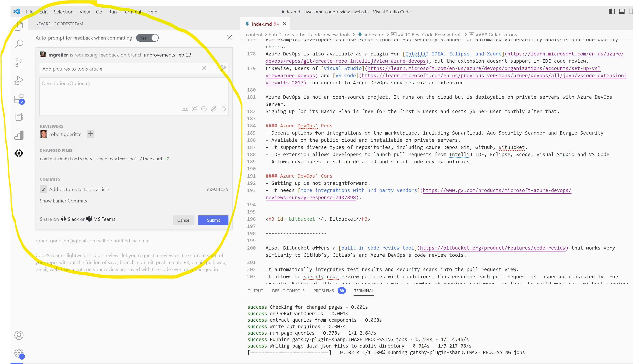
Task: Cancel the feedback request form
Action: pos(183,220)
